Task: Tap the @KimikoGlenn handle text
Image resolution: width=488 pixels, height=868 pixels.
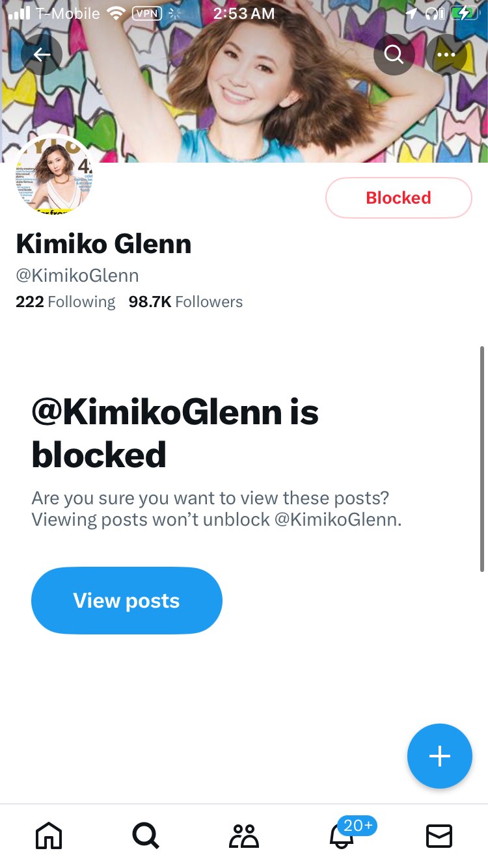Action: coord(77,275)
